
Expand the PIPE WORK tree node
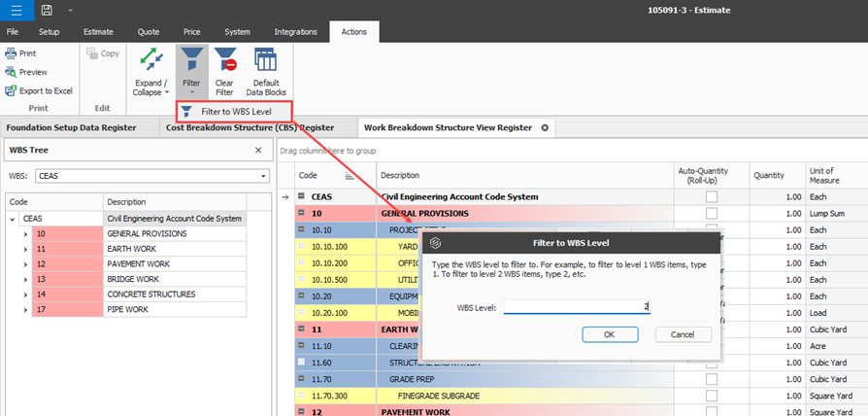(25, 309)
